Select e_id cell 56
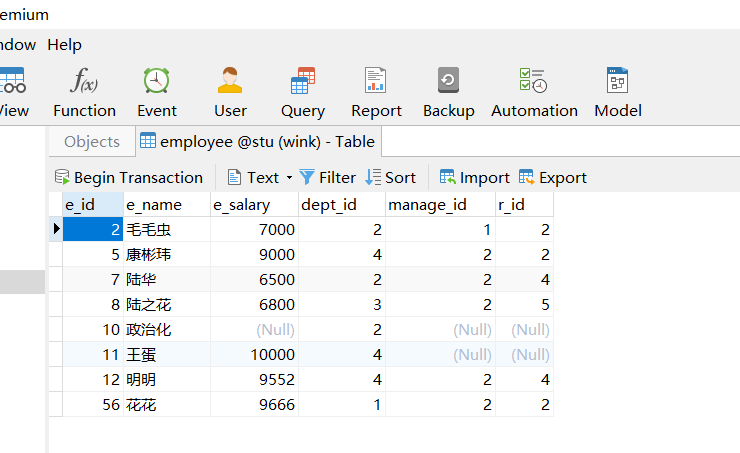 point(93,404)
